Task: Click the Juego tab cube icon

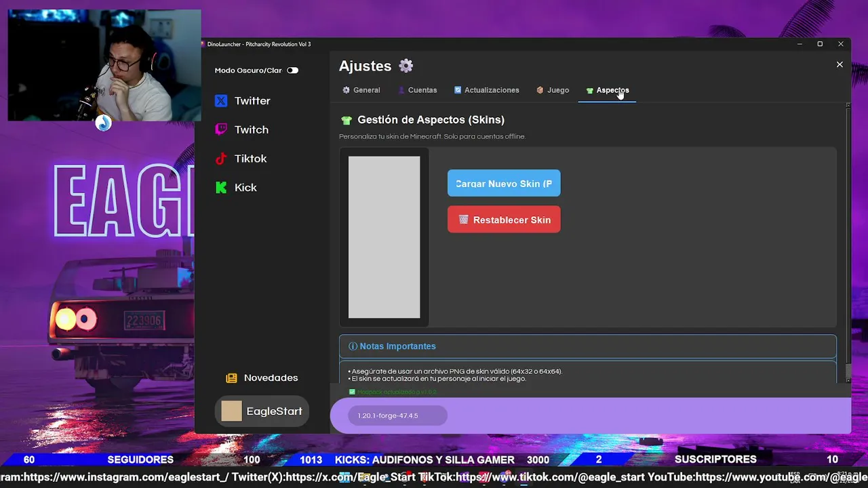Action: (540, 90)
